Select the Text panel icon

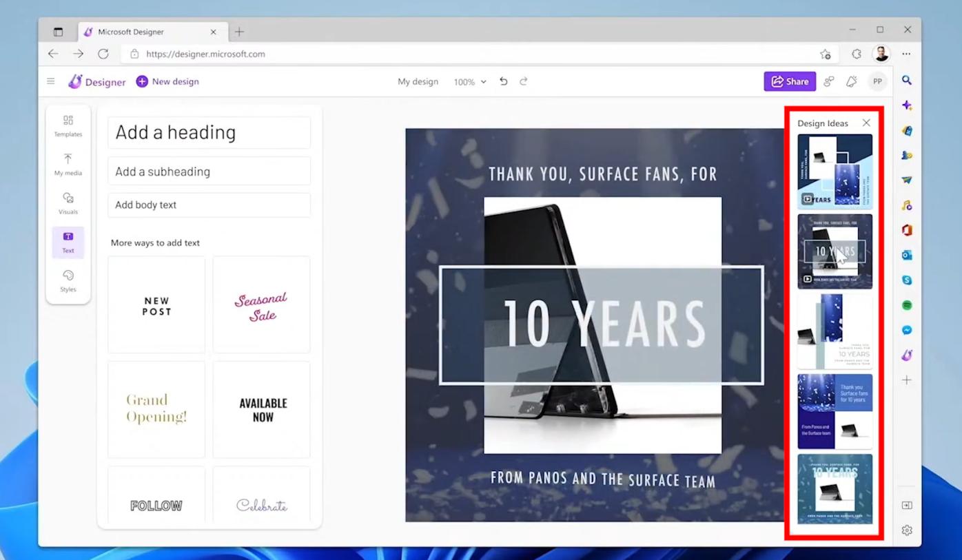(x=68, y=242)
